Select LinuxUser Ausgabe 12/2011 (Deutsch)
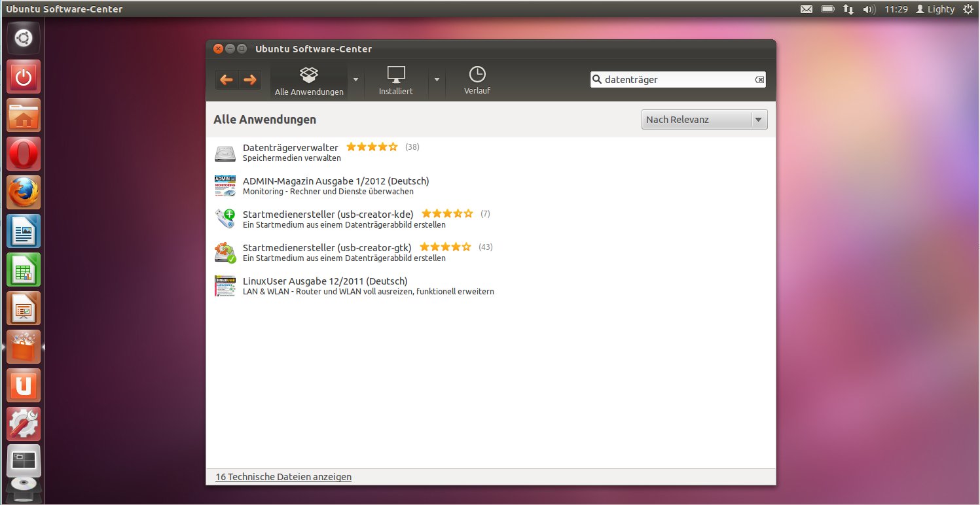Viewport: 980px width, 505px height. pyautogui.click(x=325, y=281)
